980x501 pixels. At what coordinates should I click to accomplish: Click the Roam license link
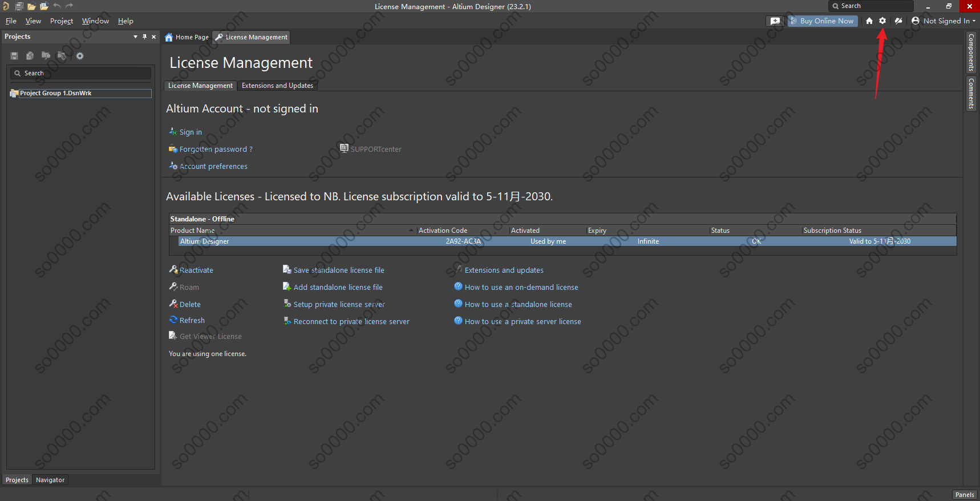click(x=189, y=287)
